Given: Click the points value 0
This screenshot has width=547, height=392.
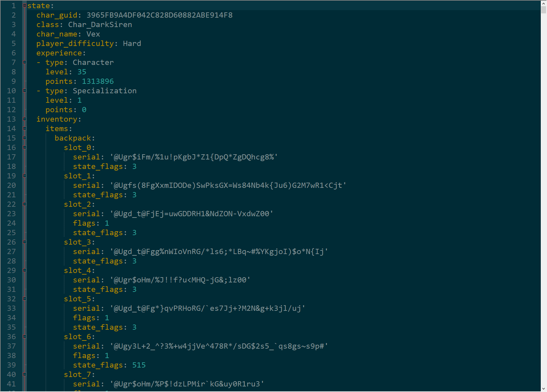Looking at the screenshot, I should click(84, 110).
